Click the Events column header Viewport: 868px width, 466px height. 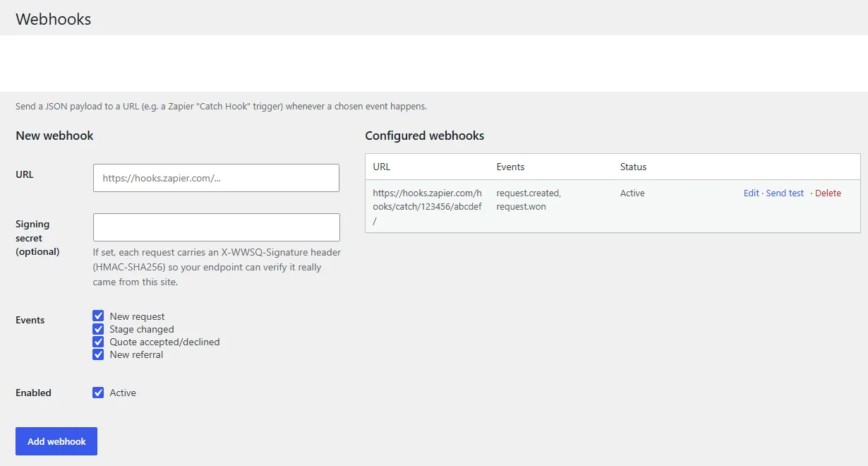click(510, 167)
